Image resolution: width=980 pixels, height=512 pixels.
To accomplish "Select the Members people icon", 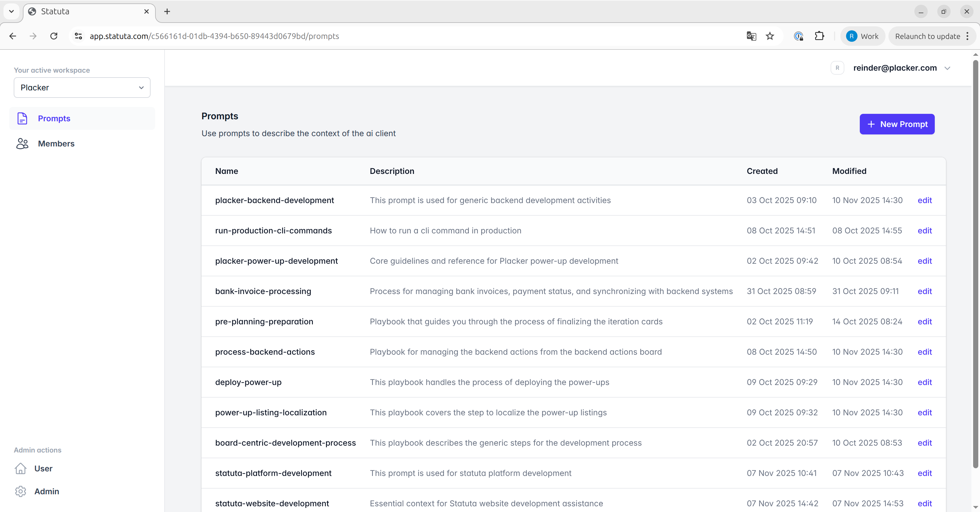I will coord(22,144).
